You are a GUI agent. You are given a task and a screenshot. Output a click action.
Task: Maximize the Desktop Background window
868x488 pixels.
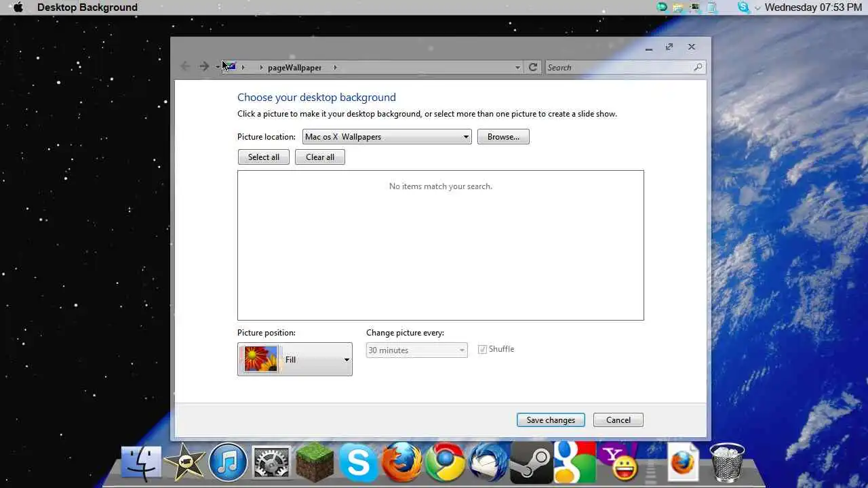(669, 47)
